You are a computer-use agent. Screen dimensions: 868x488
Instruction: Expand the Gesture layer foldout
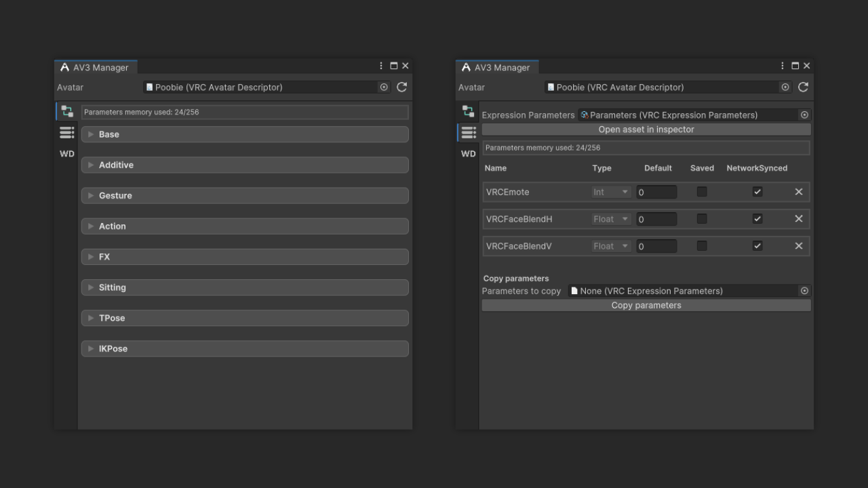pos(245,195)
